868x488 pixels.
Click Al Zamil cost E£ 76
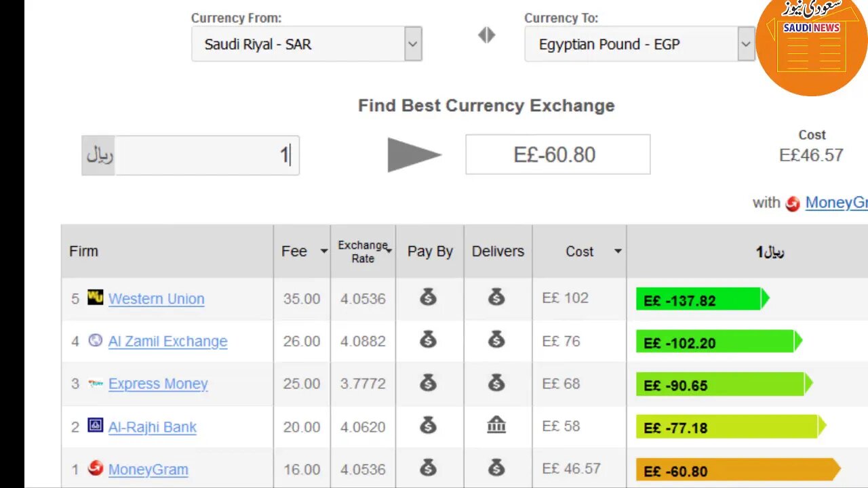(561, 341)
